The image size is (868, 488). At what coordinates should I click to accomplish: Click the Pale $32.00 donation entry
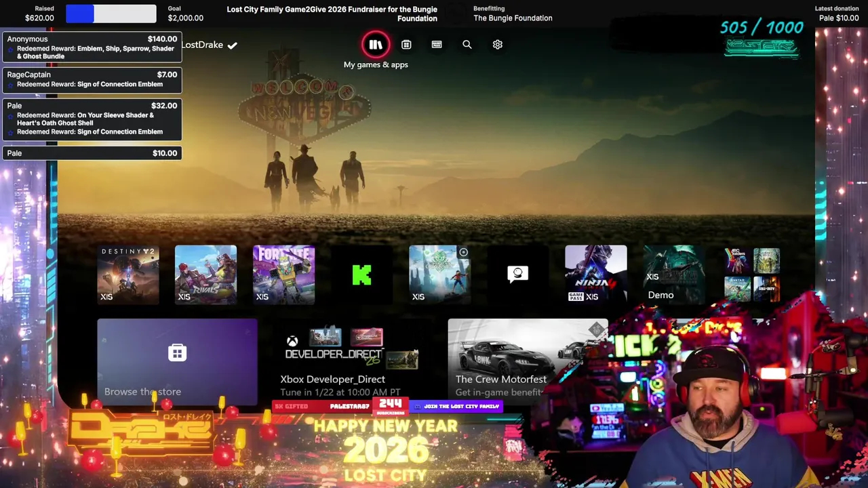tap(92, 119)
